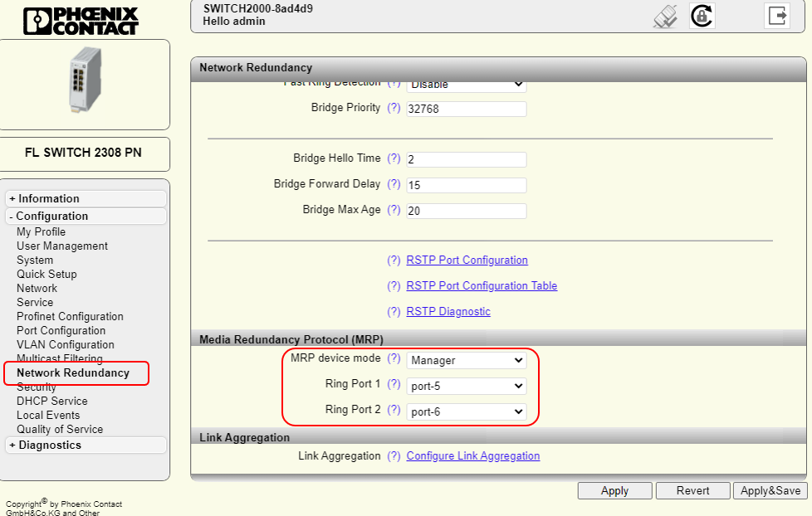
Task: Click the Apply&Save button
Action: (770, 490)
